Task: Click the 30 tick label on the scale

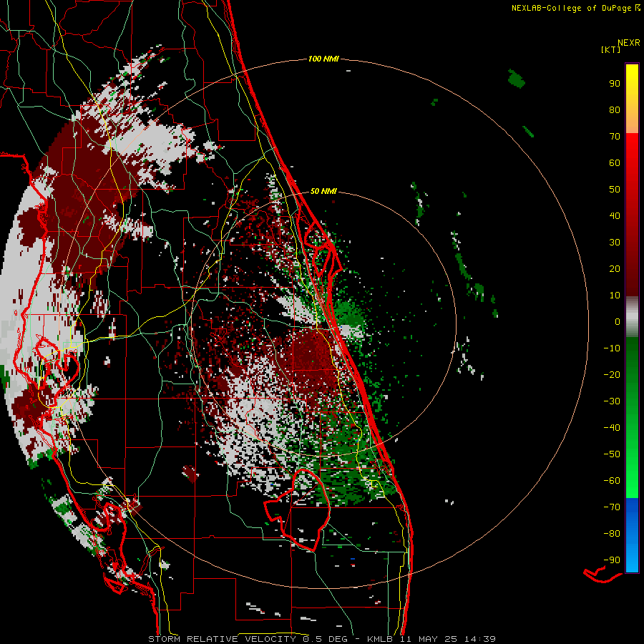Action: pos(615,243)
